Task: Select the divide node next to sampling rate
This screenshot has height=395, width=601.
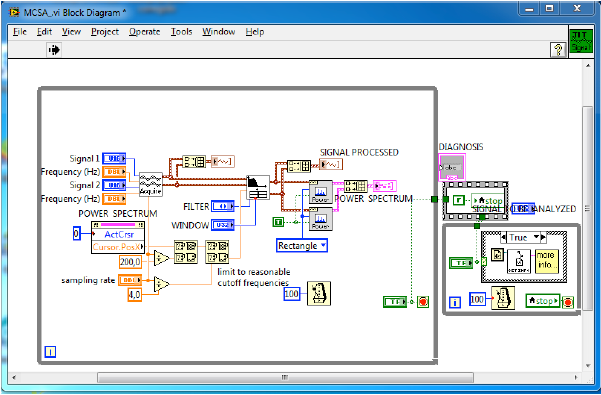Action: point(161,285)
